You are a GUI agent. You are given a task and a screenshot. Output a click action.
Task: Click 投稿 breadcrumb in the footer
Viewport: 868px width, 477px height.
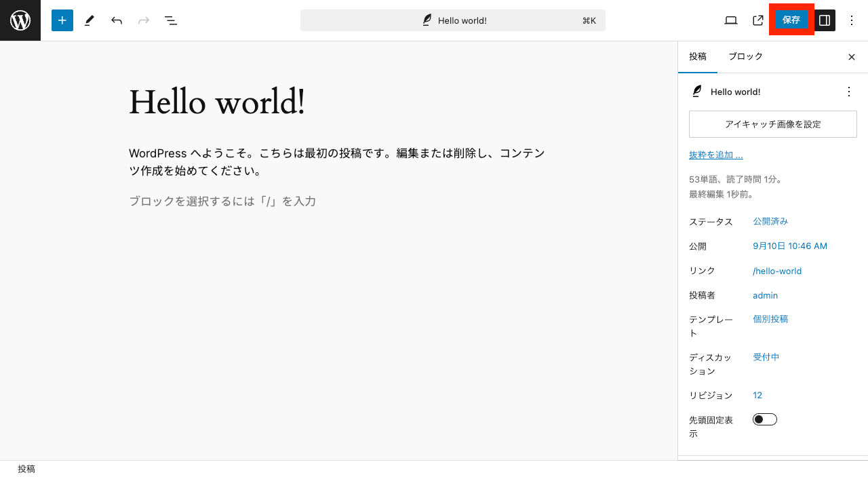pyautogui.click(x=26, y=469)
